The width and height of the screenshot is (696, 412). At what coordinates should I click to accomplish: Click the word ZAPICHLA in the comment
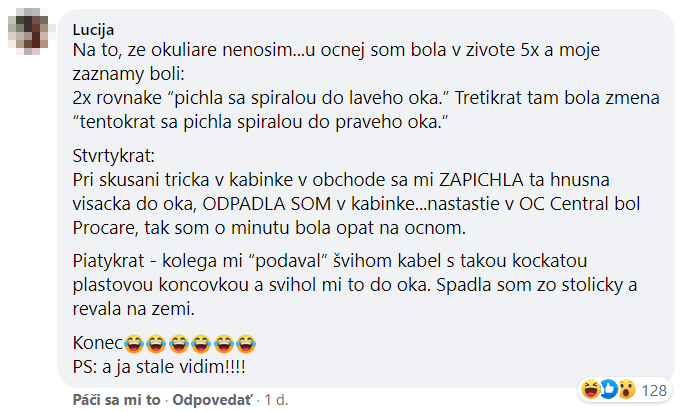click(x=481, y=180)
